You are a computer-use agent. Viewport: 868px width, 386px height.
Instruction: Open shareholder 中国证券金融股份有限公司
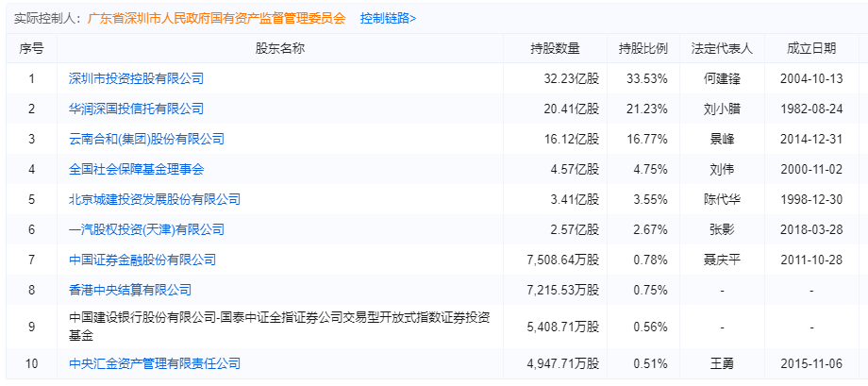[x=142, y=260]
